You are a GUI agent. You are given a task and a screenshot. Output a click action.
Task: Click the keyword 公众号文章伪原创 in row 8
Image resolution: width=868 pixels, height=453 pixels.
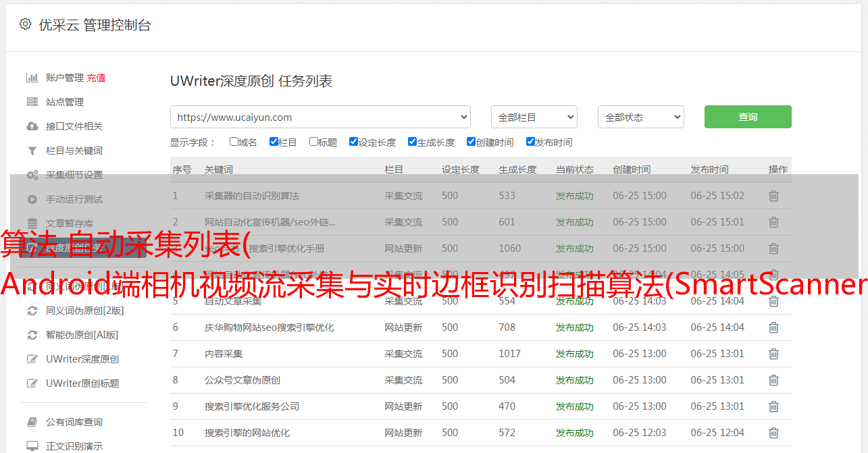242,380
